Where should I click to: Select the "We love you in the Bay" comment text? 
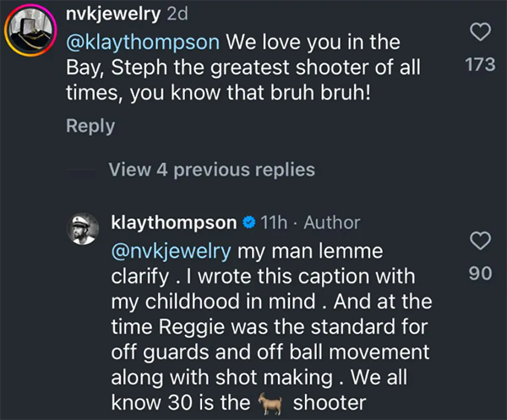253,66
